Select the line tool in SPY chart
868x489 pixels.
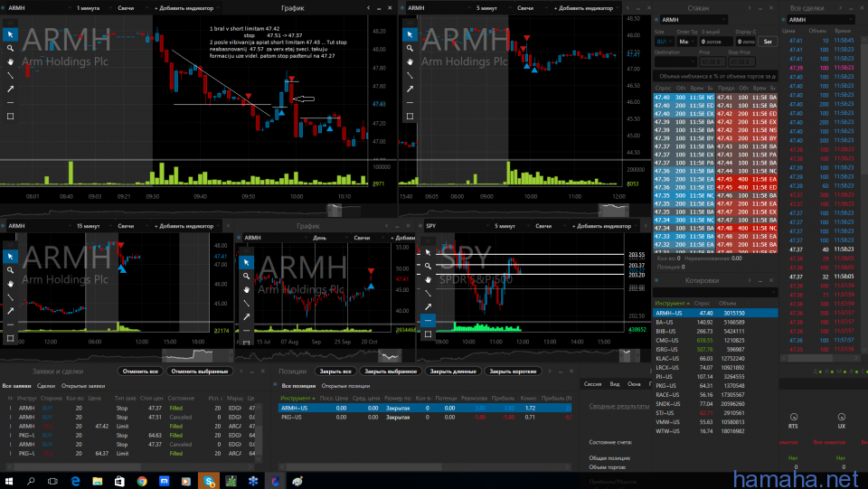428,293
